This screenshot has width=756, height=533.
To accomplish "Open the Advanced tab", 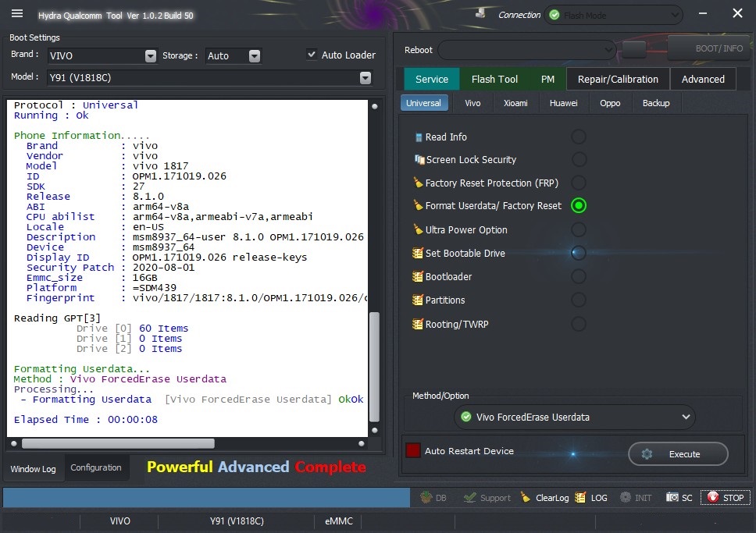I will tap(703, 79).
